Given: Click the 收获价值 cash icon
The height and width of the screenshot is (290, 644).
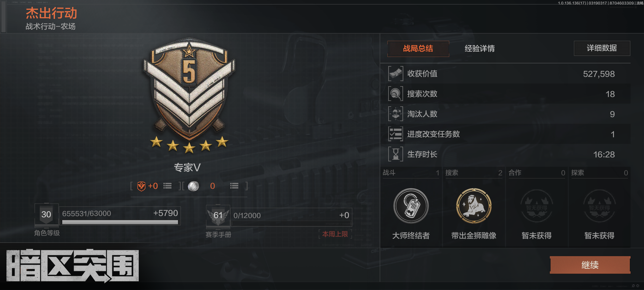Looking at the screenshot, I should click(x=396, y=74).
